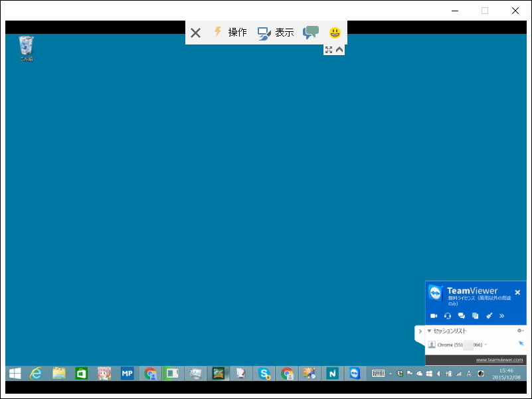Open the 操作 (Actions) menu
Screen dimensions: 532x399
coord(230,33)
